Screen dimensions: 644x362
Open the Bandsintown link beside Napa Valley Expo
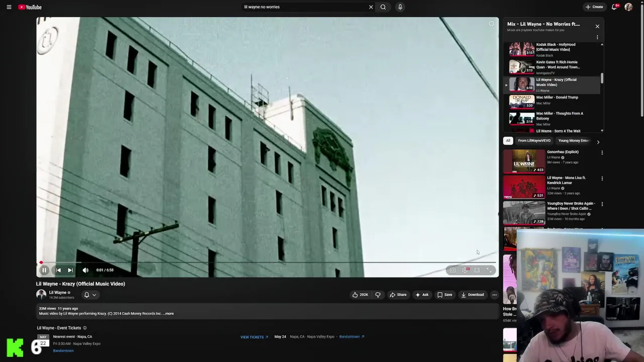pos(352,337)
